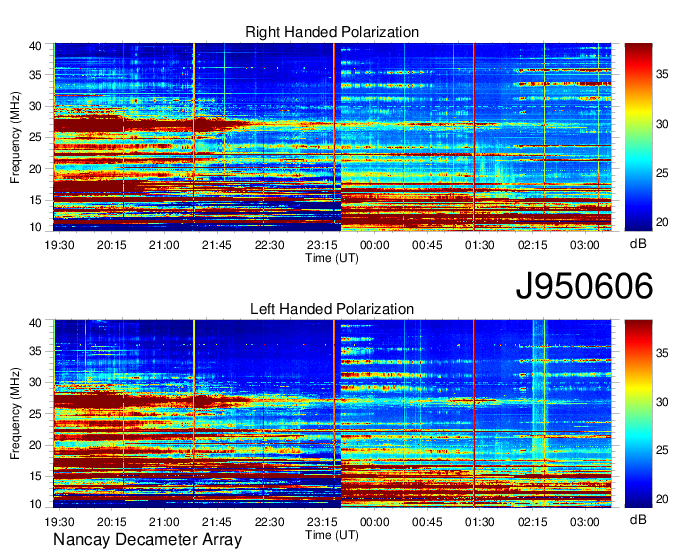Click the 21:45 time tick under Left Handed plot

pos(216,522)
